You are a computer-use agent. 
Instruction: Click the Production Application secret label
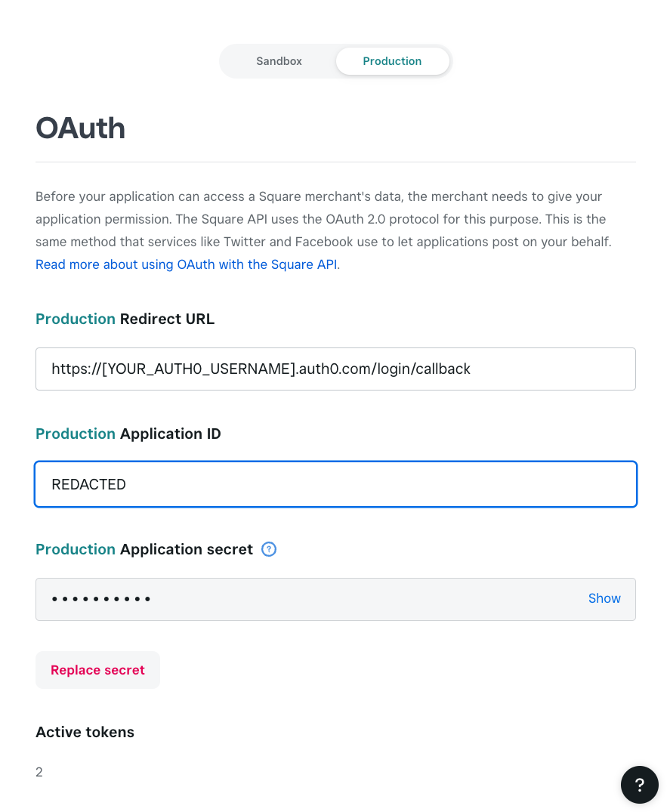coord(144,549)
